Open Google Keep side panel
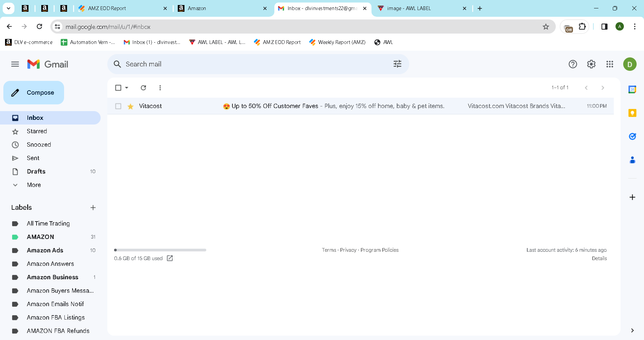644x340 pixels. [x=632, y=113]
